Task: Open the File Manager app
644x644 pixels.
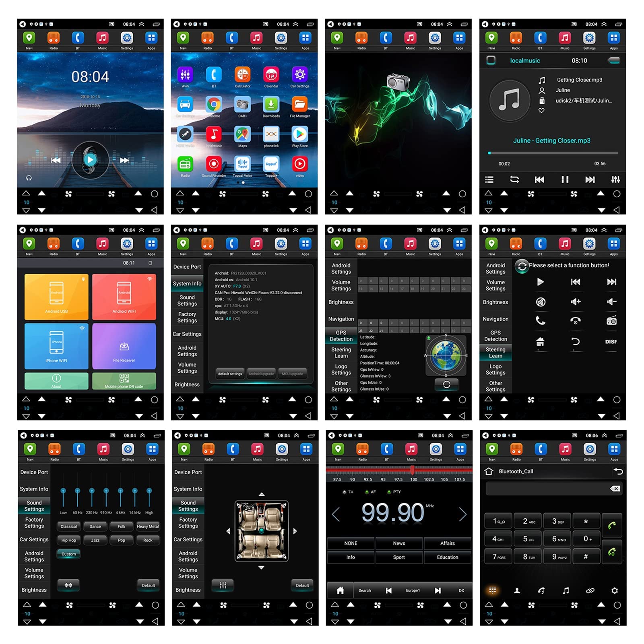Action: pos(299,105)
